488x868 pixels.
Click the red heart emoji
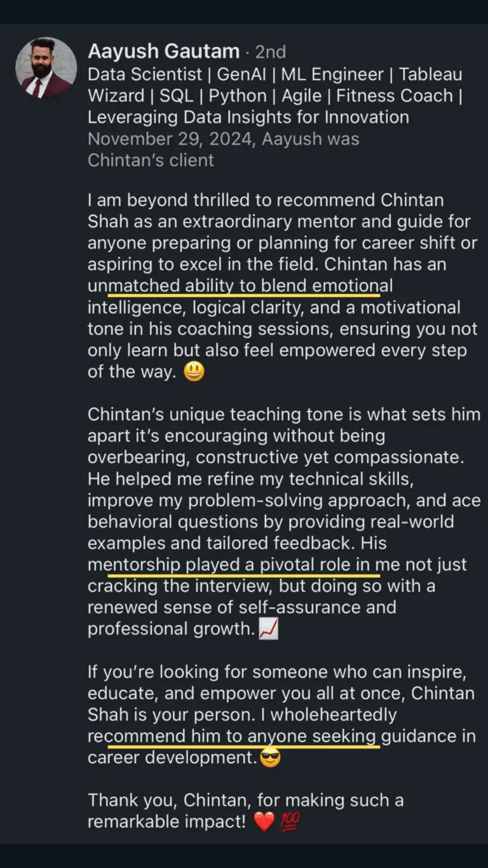click(x=264, y=823)
